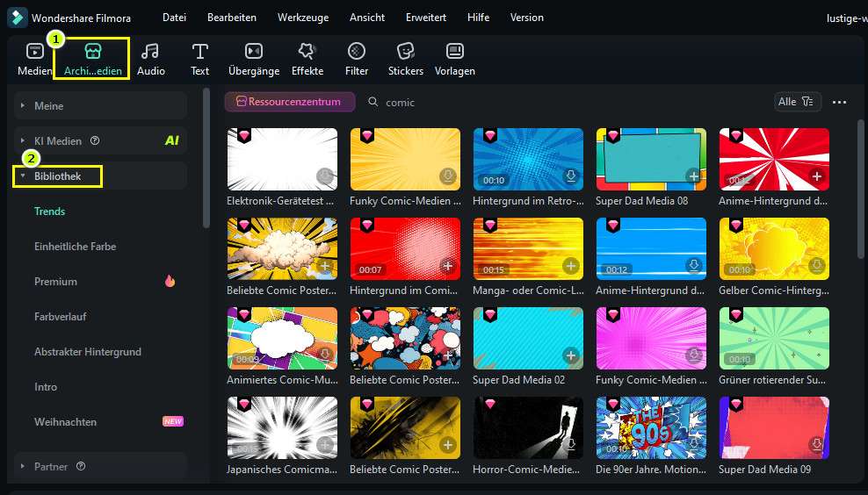Select the Japanisches Comicma thumbnail
This screenshot has width=868, height=495.
[x=282, y=427]
